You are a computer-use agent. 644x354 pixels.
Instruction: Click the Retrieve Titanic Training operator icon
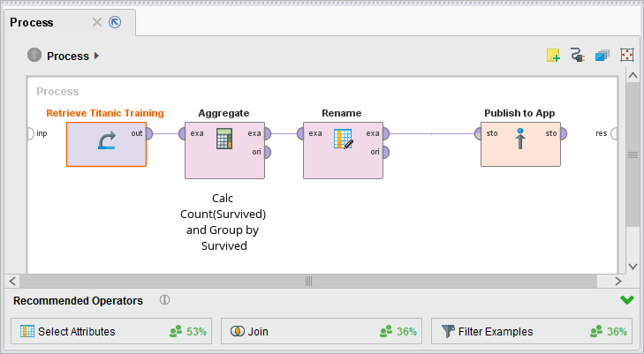tap(106, 141)
